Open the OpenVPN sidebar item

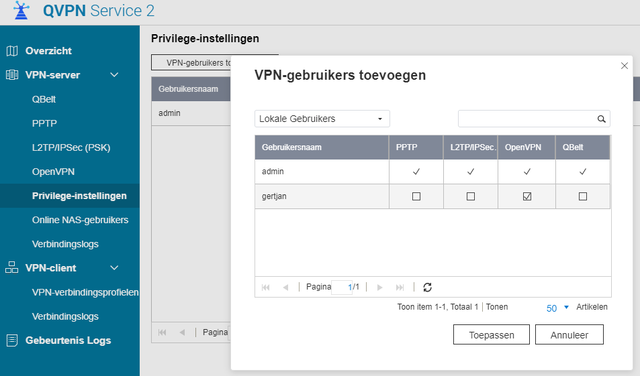tap(53, 171)
